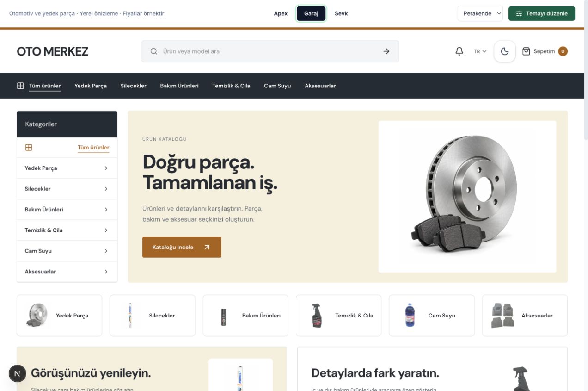
Task: Open Temizlik & Cila in the navigation bar
Action: (x=231, y=86)
